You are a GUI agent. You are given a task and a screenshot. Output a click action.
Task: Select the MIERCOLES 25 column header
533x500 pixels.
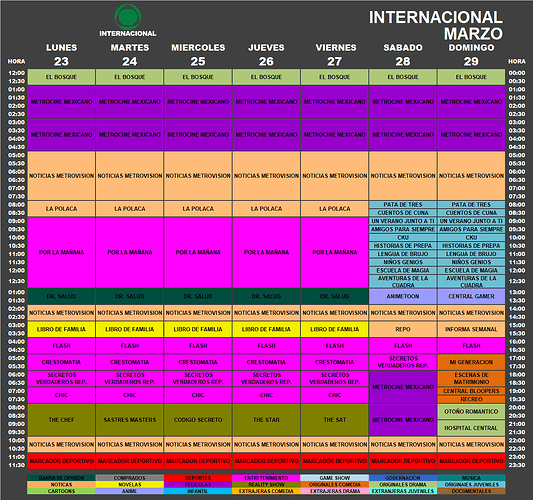(x=198, y=54)
